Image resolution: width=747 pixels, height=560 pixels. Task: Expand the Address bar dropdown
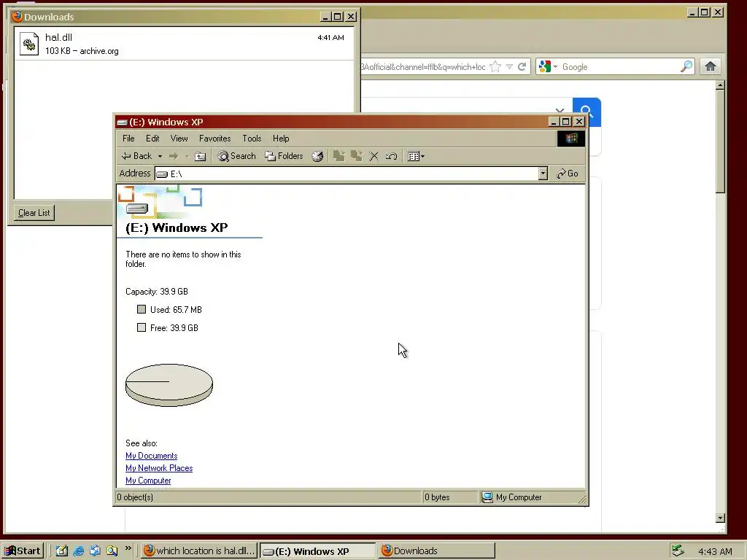tap(543, 174)
